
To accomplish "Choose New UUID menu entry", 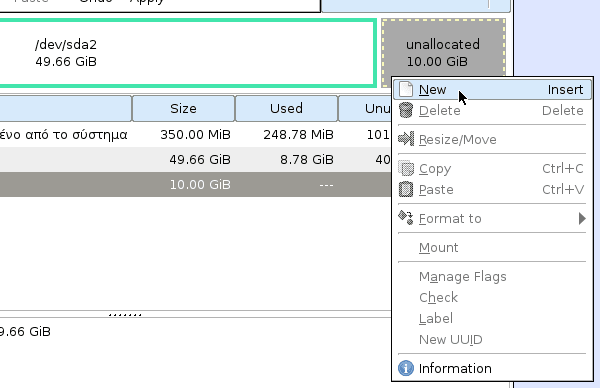I will (492, 340).
